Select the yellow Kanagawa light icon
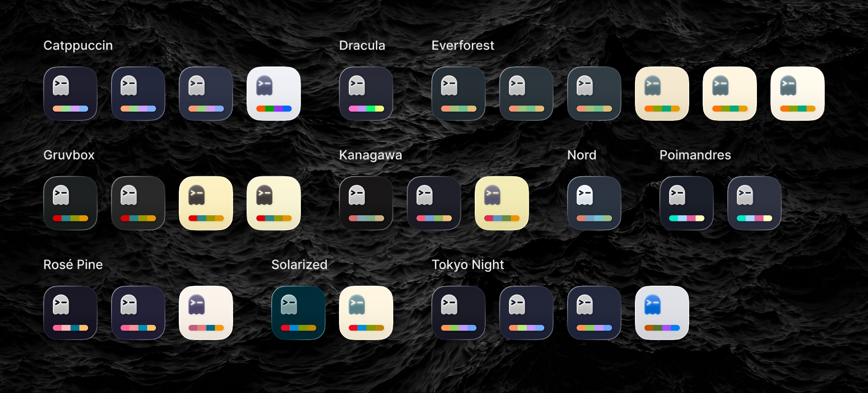Screen dimensions: 868x393 click(502, 203)
